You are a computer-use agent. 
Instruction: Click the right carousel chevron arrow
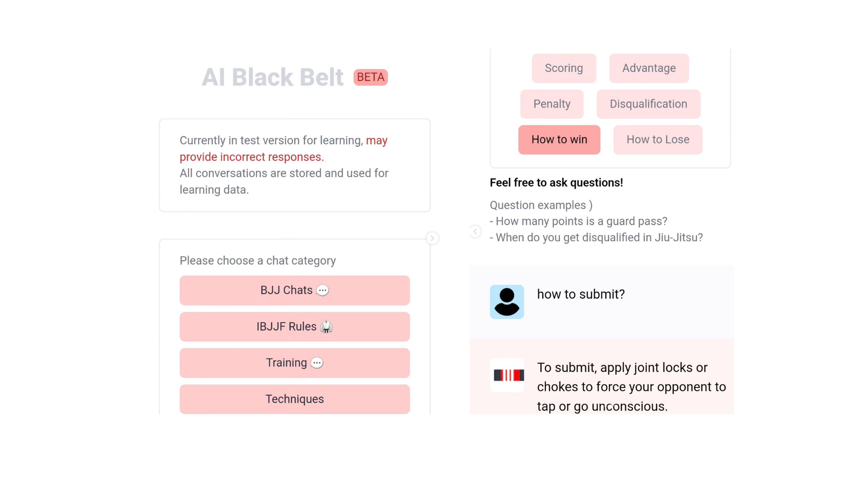[x=432, y=238]
